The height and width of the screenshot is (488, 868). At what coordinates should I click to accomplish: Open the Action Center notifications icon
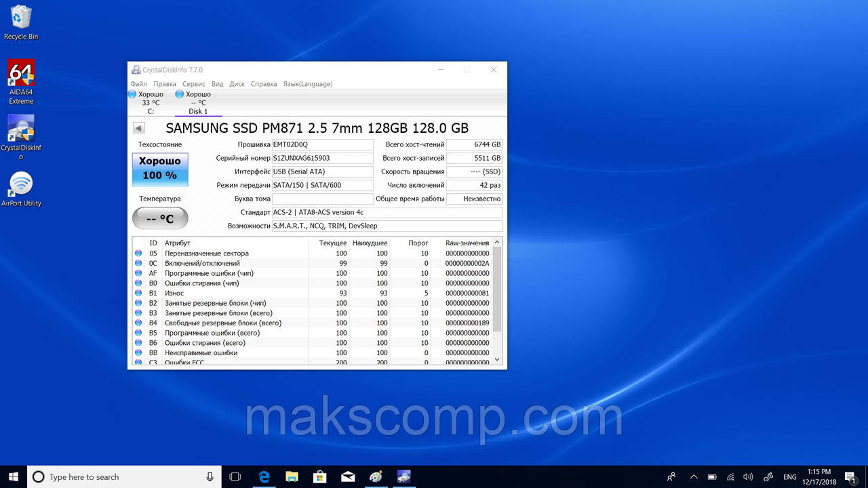pyautogui.click(x=850, y=476)
